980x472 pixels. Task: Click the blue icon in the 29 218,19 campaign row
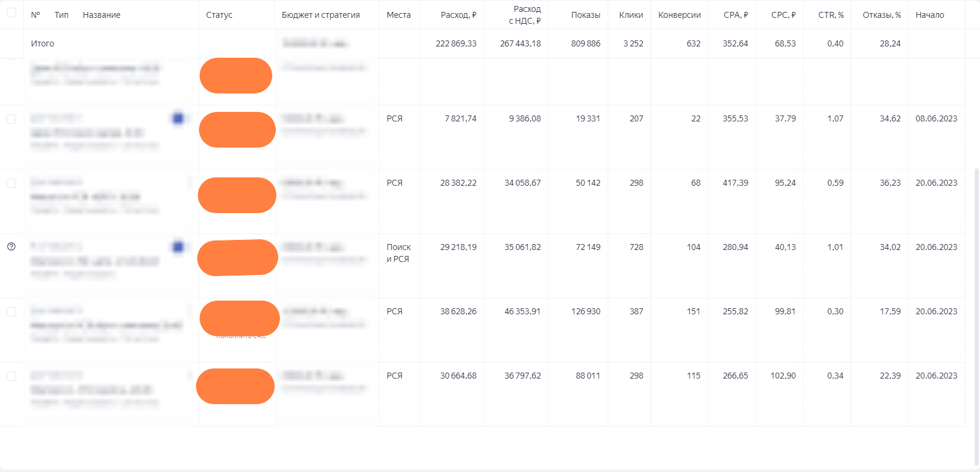[x=178, y=247]
